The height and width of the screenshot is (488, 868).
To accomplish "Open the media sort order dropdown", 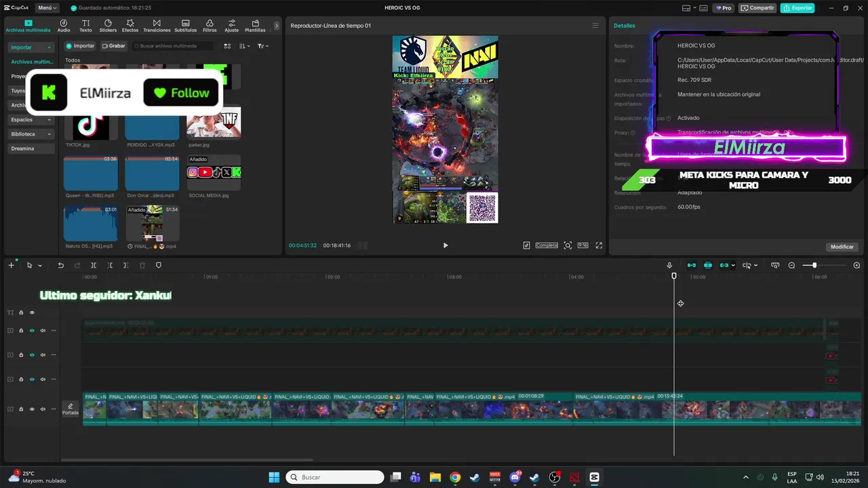I will tap(245, 46).
